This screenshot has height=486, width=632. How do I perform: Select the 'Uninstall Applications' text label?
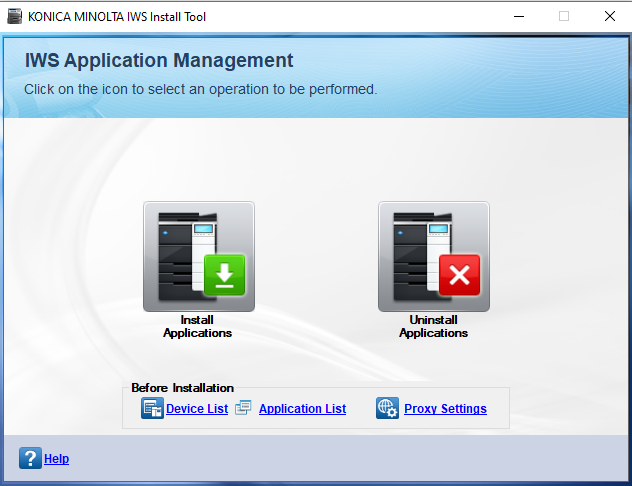[x=434, y=326]
